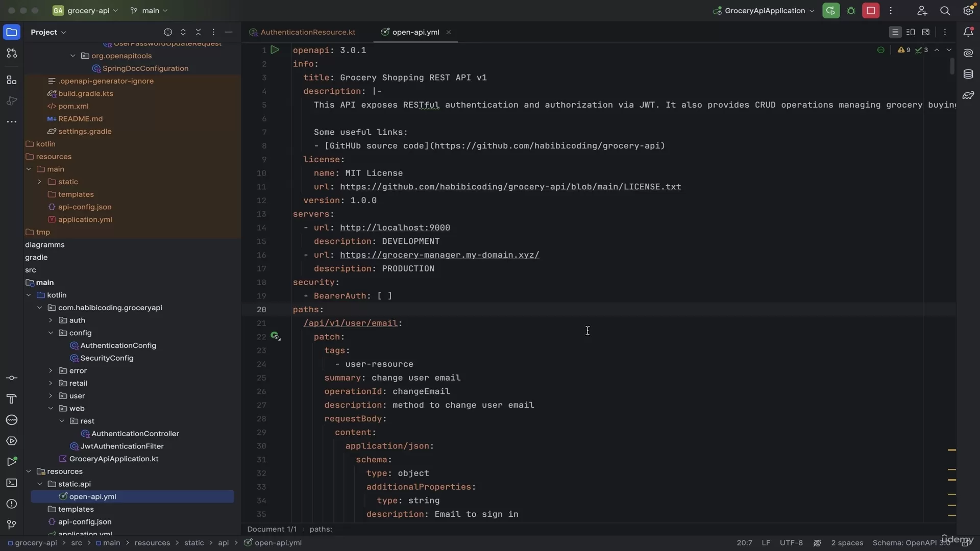
Task: Switch editor to split text-and-preview view
Action: click(x=911, y=32)
